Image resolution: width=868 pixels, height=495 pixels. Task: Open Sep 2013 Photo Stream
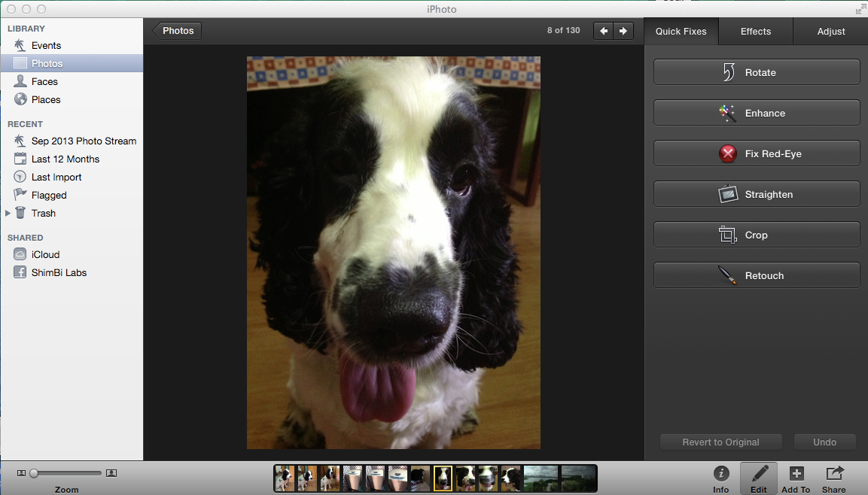coord(84,141)
